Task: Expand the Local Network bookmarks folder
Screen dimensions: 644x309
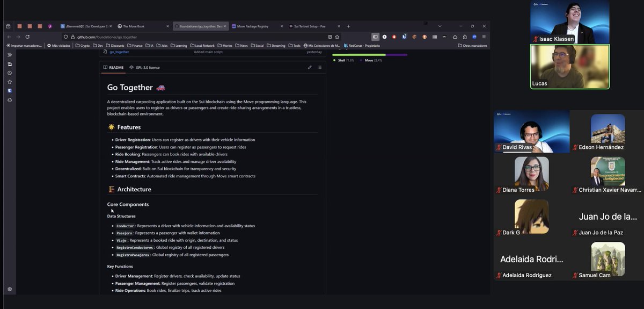Action: click(x=202, y=46)
